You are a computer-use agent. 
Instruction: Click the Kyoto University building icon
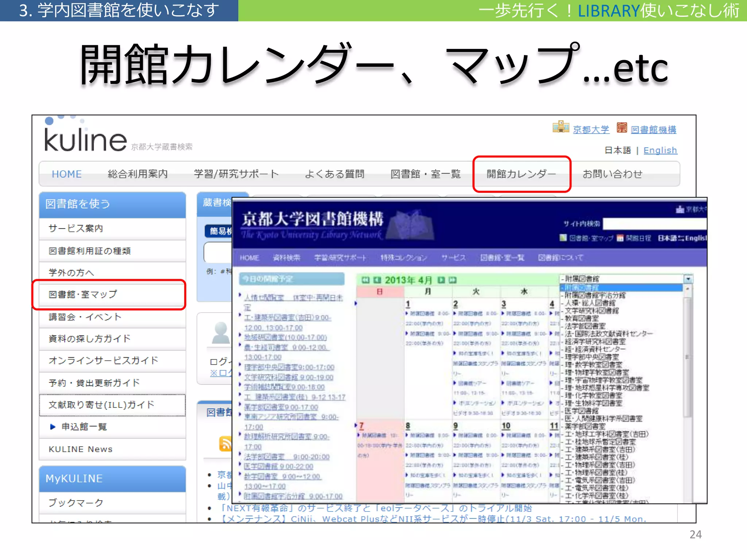tap(561, 127)
